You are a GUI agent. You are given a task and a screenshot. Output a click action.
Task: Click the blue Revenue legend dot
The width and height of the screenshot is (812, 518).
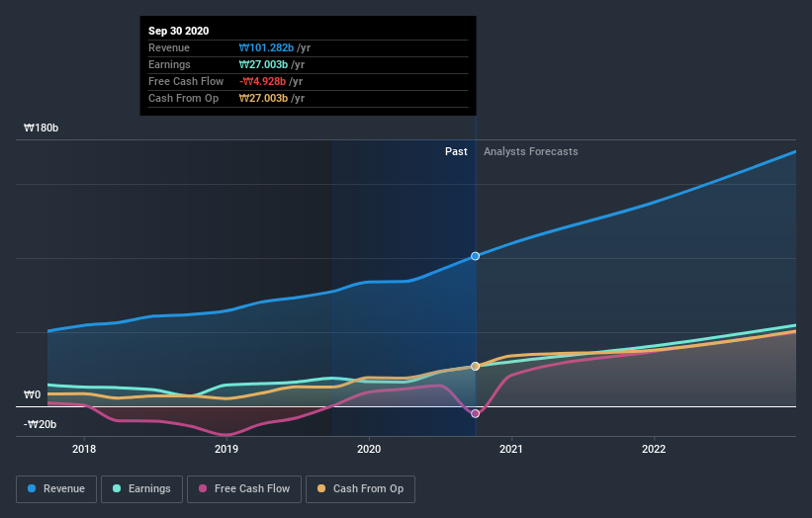tap(32, 488)
